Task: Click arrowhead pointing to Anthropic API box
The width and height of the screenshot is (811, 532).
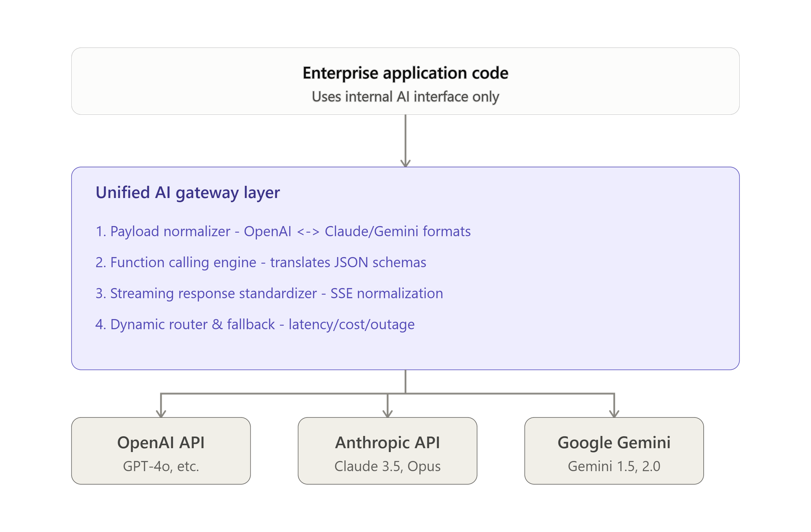Action: [388, 414]
